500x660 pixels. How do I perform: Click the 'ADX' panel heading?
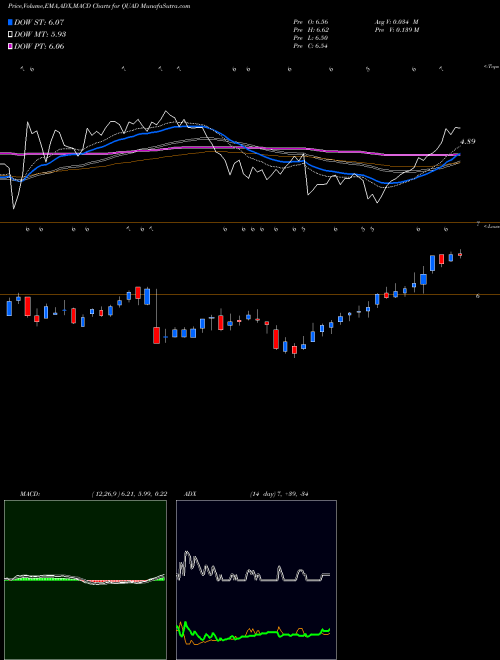coord(190,494)
